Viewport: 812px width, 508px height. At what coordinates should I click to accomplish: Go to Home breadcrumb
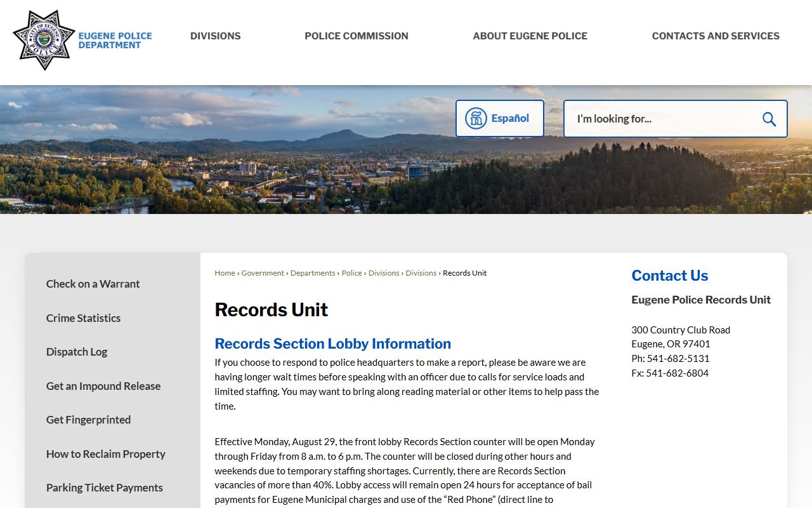225,273
